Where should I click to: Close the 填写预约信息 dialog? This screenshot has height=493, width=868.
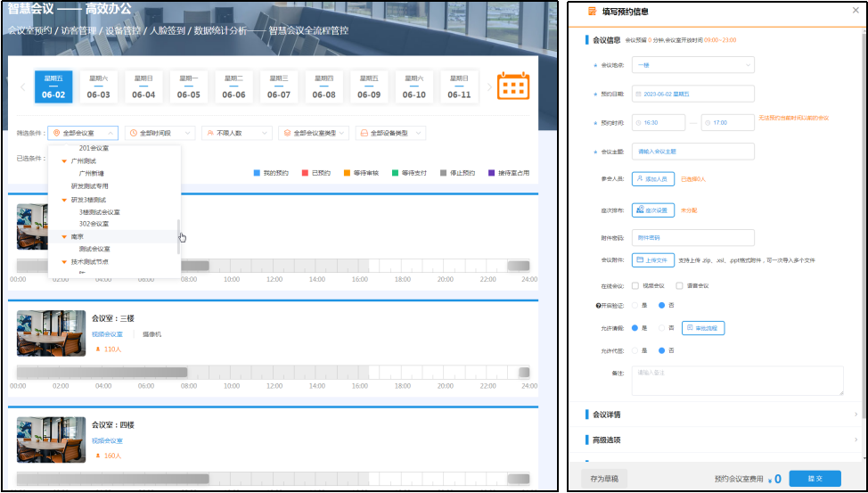pos(856,10)
